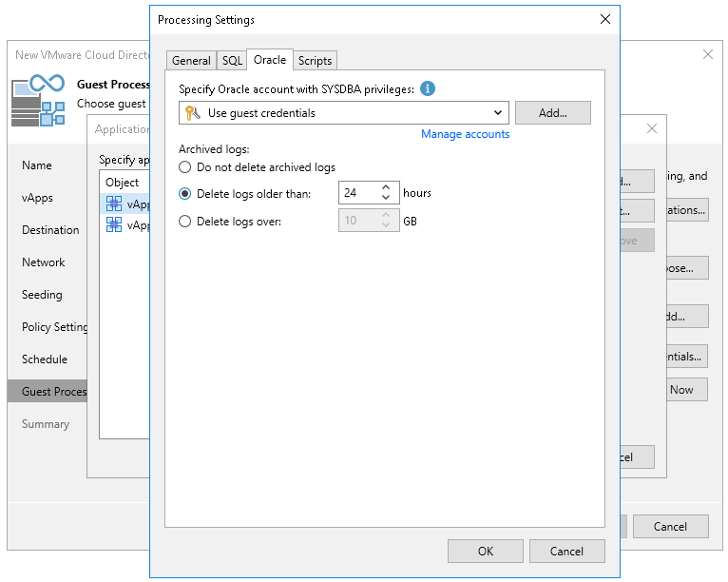Go to the Schedule wizard step

pyautogui.click(x=44, y=359)
